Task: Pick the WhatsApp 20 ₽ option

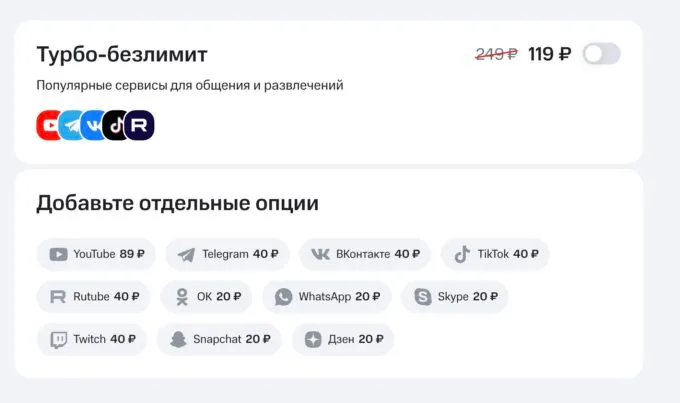Action: point(327,297)
